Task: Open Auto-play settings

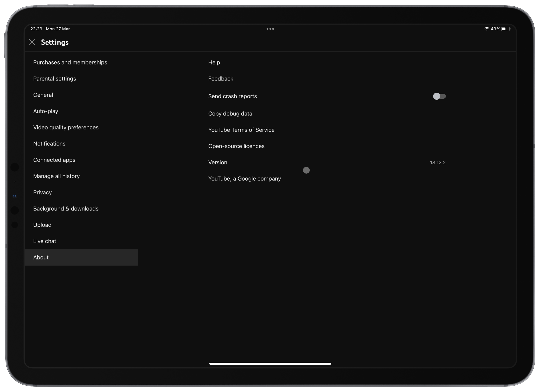Action: [46, 111]
